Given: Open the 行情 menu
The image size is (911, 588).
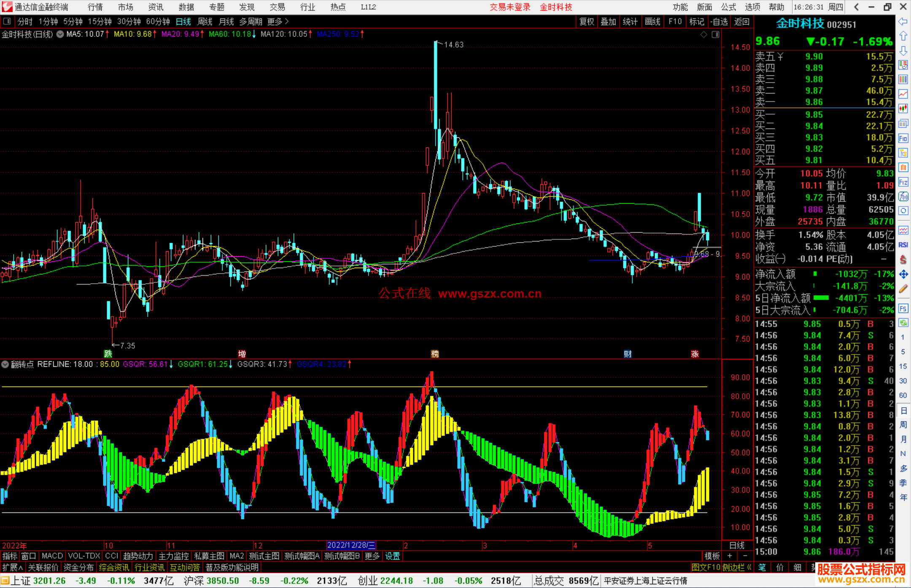Looking at the screenshot, I should [x=95, y=7].
